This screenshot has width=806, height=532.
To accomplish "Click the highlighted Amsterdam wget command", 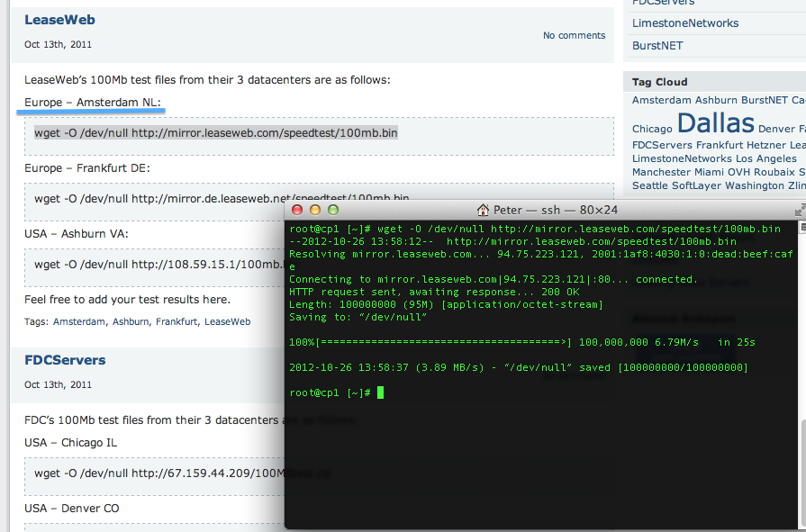I will (x=216, y=133).
